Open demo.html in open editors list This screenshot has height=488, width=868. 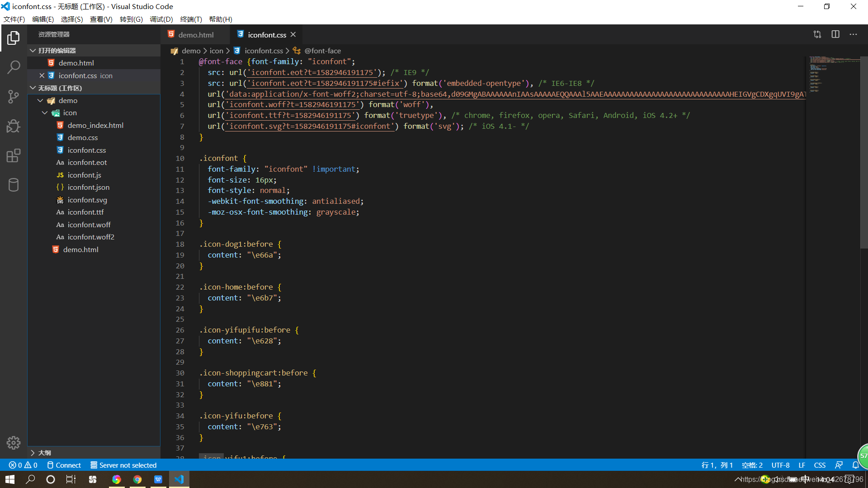94,63
